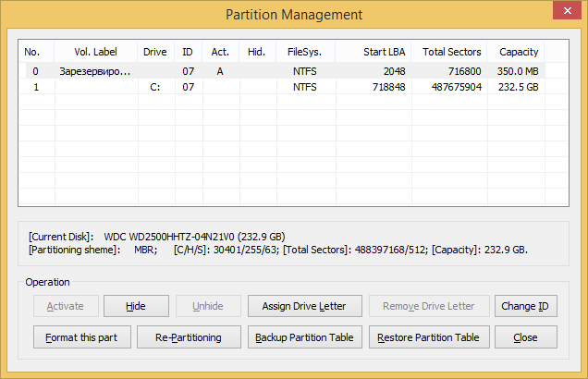Image resolution: width=588 pixels, height=379 pixels.
Task: Click the Capacity column header
Action: 518,52
